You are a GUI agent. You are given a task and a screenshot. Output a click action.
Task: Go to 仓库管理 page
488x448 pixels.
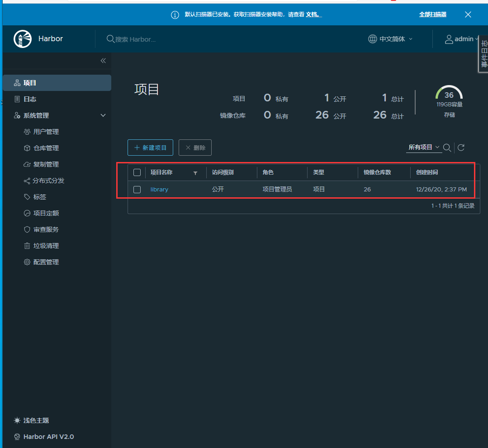(46, 148)
